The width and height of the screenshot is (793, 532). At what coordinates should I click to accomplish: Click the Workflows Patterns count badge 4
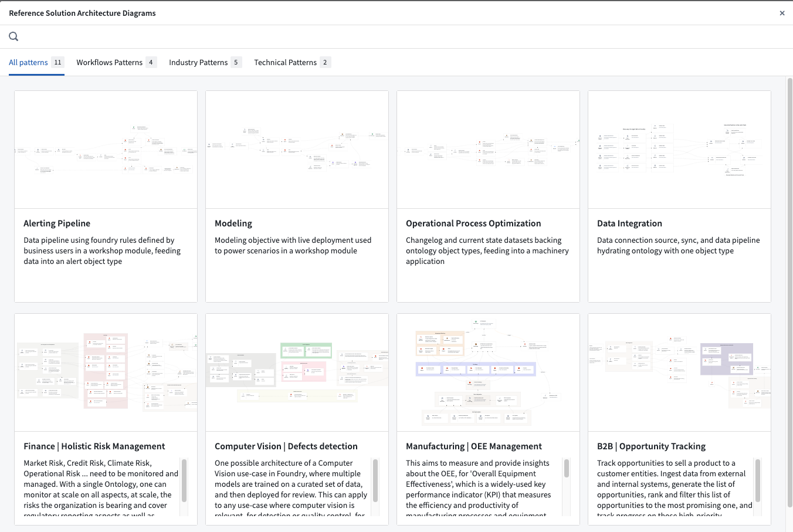[x=151, y=62]
